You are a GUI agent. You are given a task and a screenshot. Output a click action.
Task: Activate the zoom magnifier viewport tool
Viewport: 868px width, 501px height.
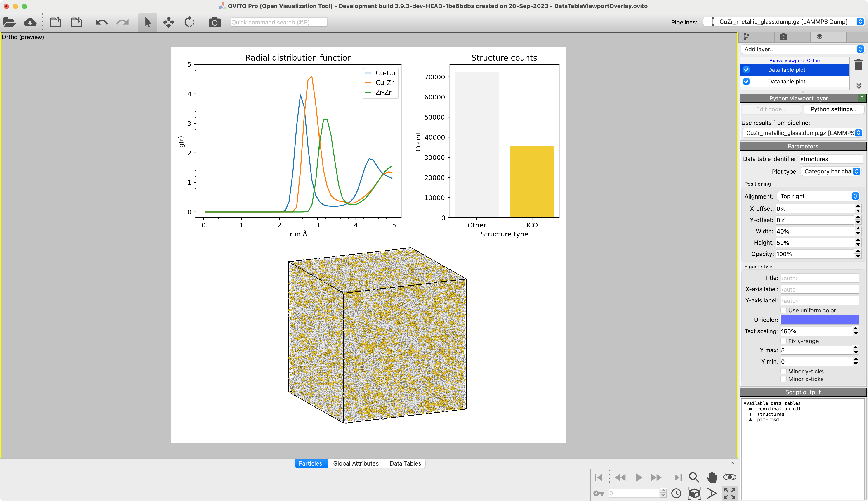(x=693, y=477)
